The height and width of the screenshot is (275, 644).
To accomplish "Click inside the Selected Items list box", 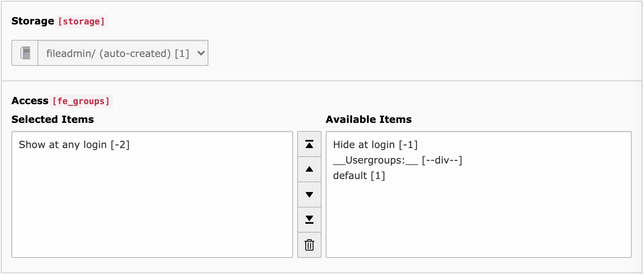I will tap(153, 195).
